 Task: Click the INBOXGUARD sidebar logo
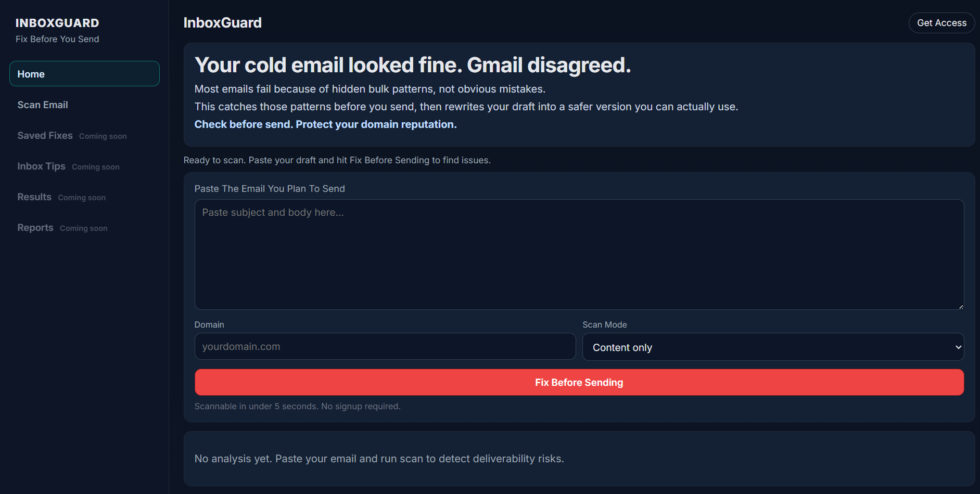(x=57, y=23)
